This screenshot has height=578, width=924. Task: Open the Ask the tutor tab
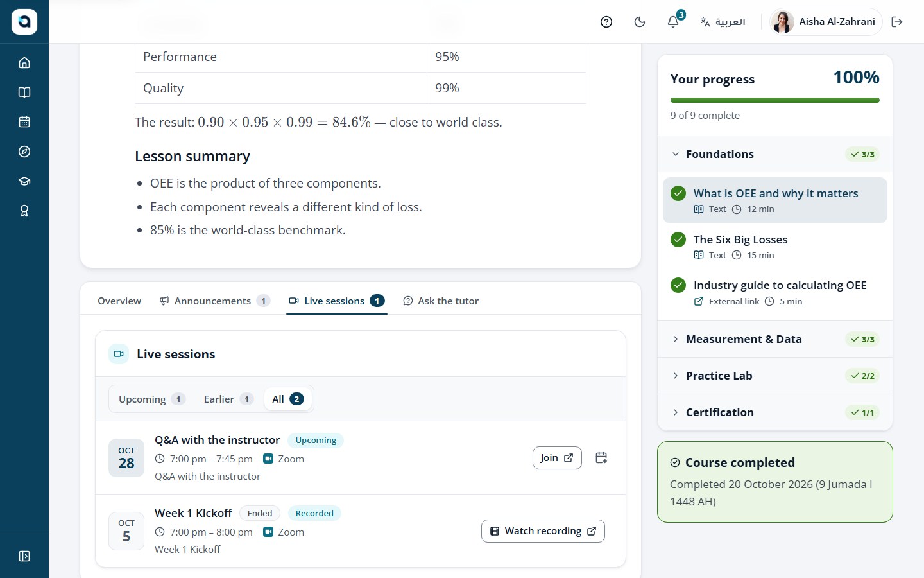(441, 301)
